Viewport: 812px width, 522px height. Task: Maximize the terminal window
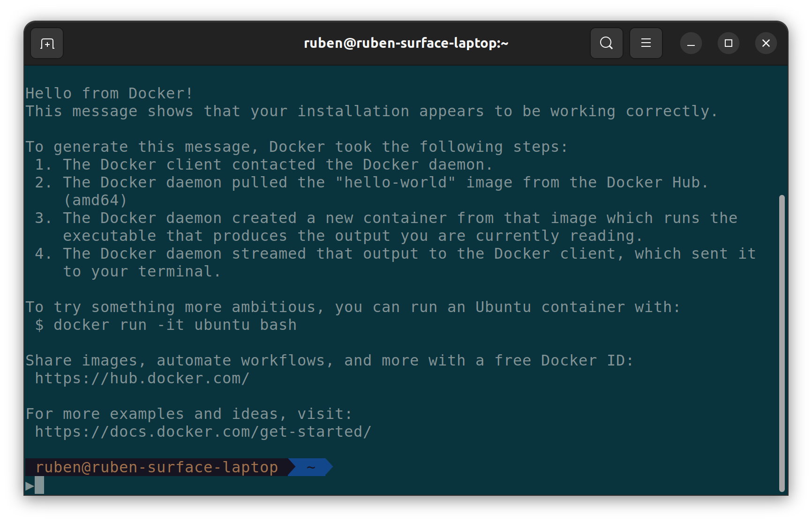point(728,44)
